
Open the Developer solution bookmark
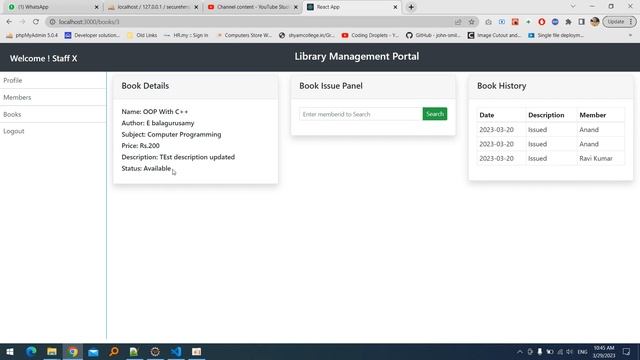[x=93, y=36]
